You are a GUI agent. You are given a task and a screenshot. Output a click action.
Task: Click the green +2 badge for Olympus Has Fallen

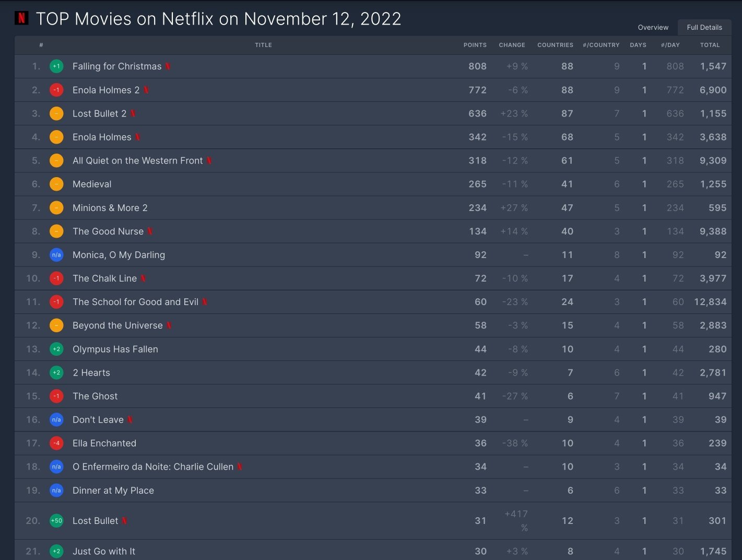coord(56,349)
